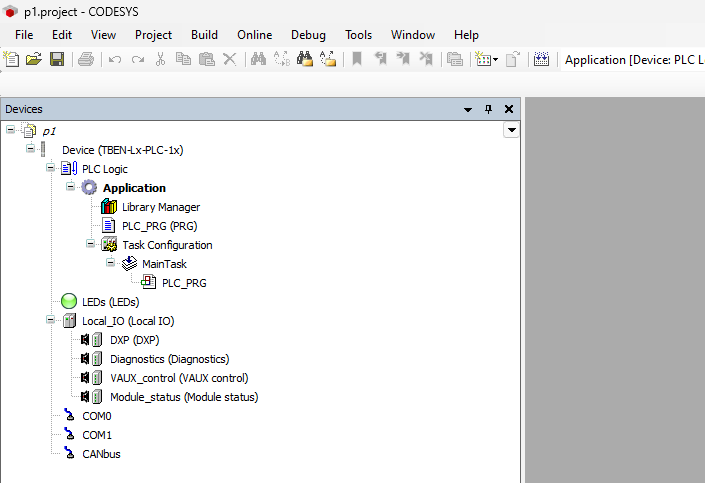
Task: Select Diagnostics (Diagnostics) tree item
Action: (x=170, y=359)
